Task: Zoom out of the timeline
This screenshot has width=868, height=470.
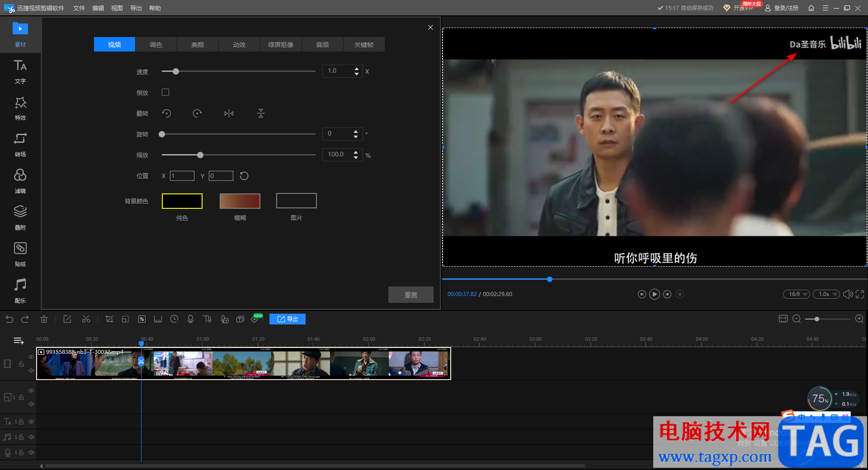Action: [x=797, y=319]
